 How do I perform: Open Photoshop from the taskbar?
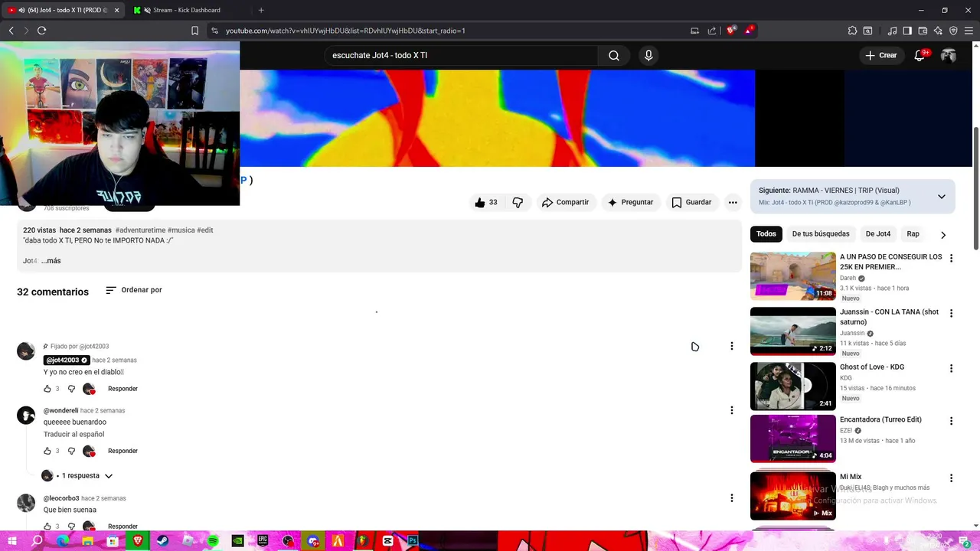coord(413,541)
